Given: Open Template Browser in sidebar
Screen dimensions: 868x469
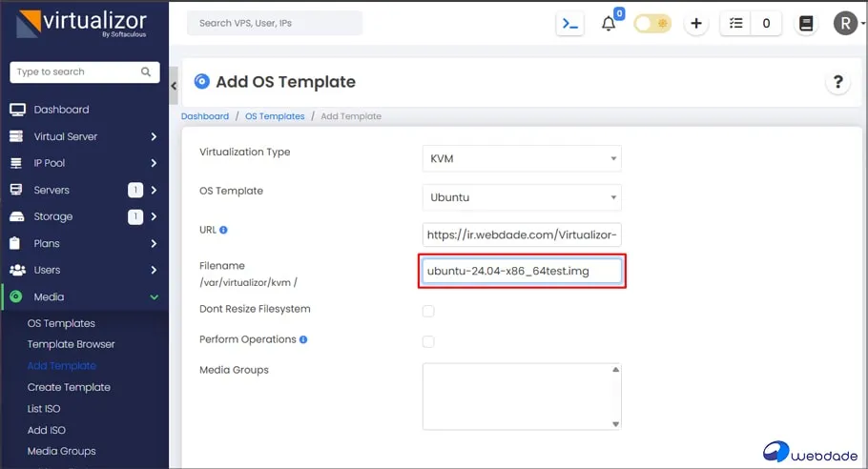Looking at the screenshot, I should tap(71, 344).
